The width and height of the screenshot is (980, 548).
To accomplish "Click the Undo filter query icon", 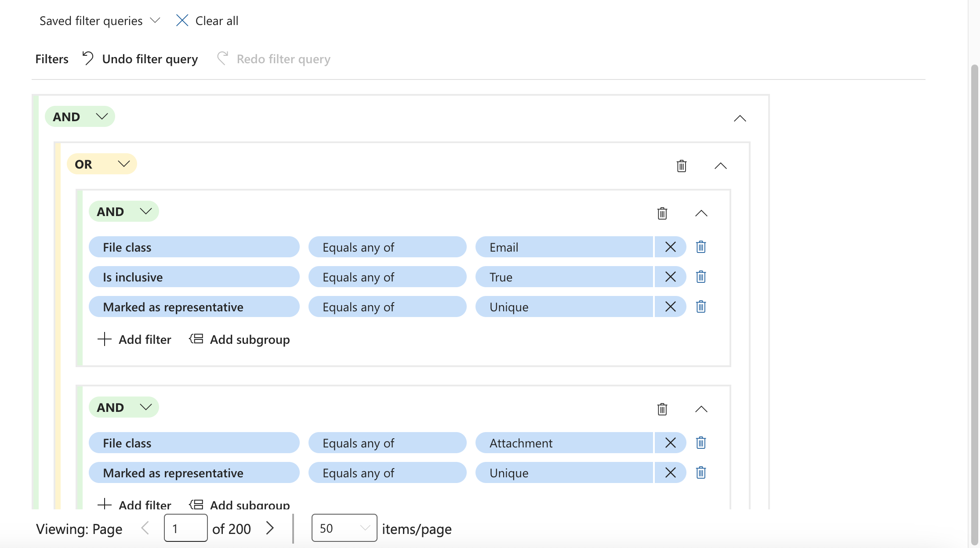I will (x=88, y=58).
